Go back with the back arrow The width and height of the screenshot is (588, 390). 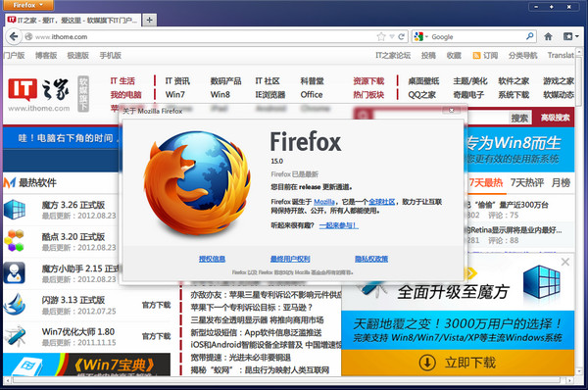tap(14, 36)
